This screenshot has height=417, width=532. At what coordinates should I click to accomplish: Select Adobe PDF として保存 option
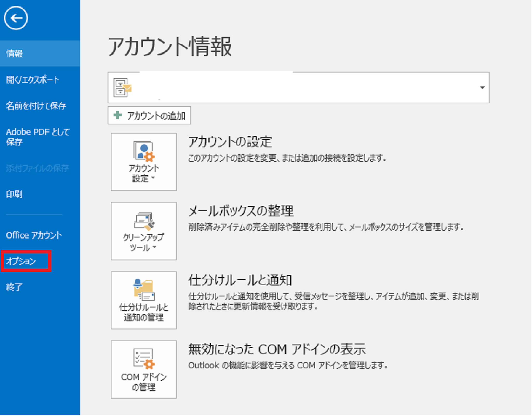pos(37,137)
